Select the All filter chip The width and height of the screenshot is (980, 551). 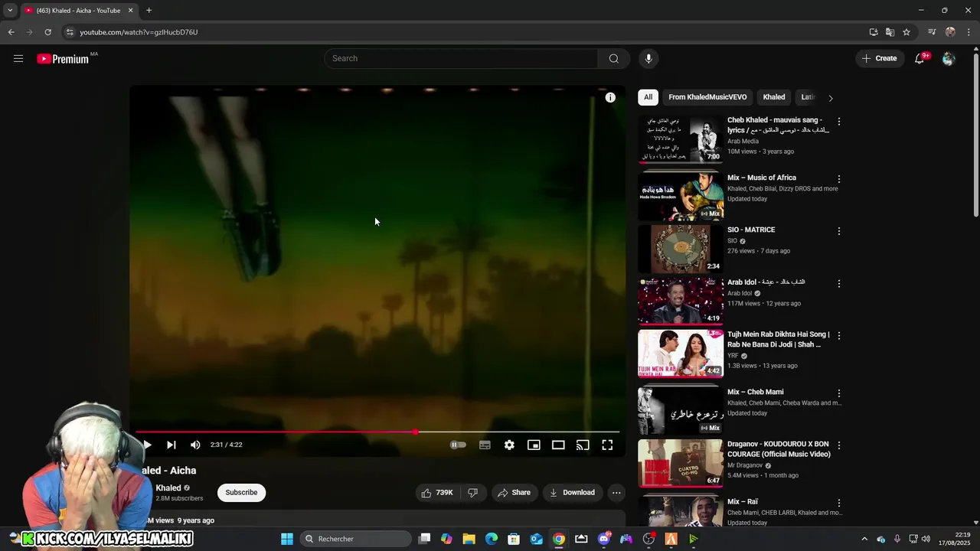tap(648, 97)
